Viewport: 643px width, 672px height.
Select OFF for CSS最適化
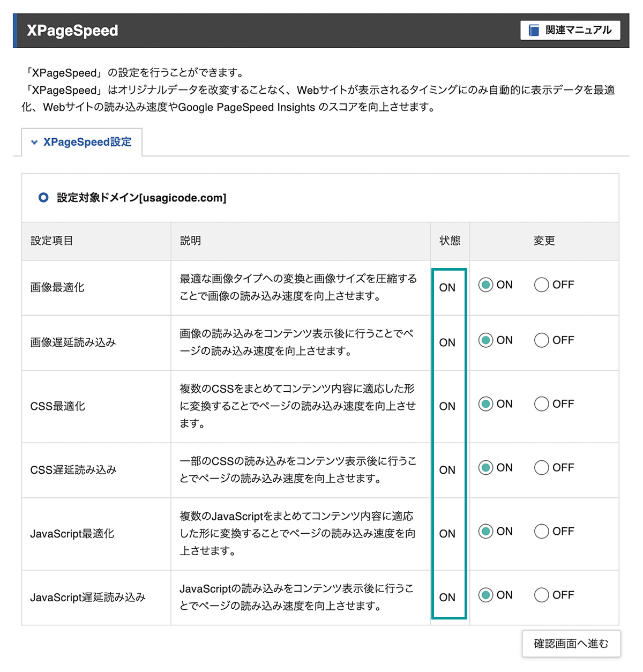click(542, 404)
